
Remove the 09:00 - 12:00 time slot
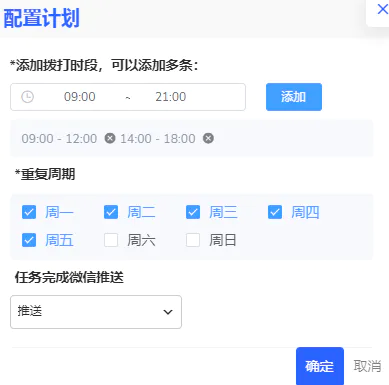point(110,138)
